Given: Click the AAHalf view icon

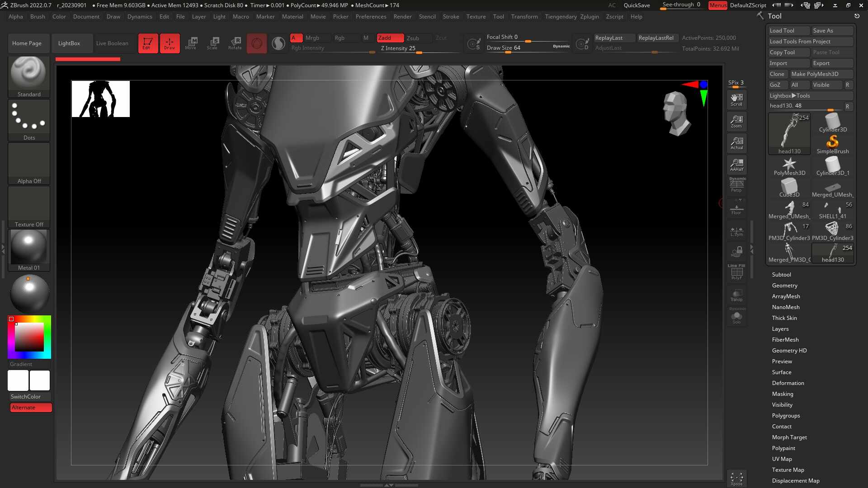Looking at the screenshot, I should (736, 164).
